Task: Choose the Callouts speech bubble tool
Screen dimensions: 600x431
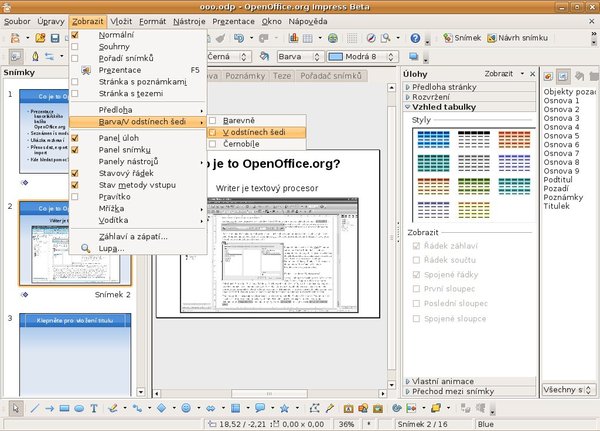Action: click(x=260, y=408)
